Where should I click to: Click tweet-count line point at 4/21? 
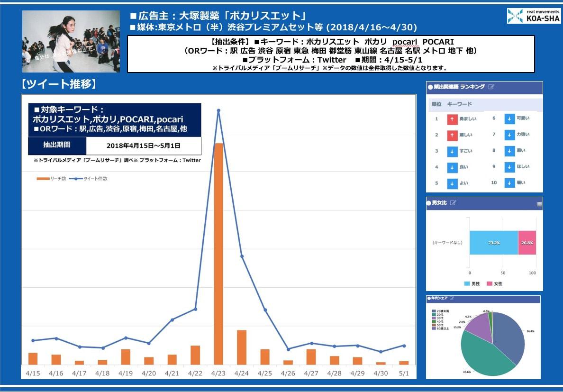(173, 319)
